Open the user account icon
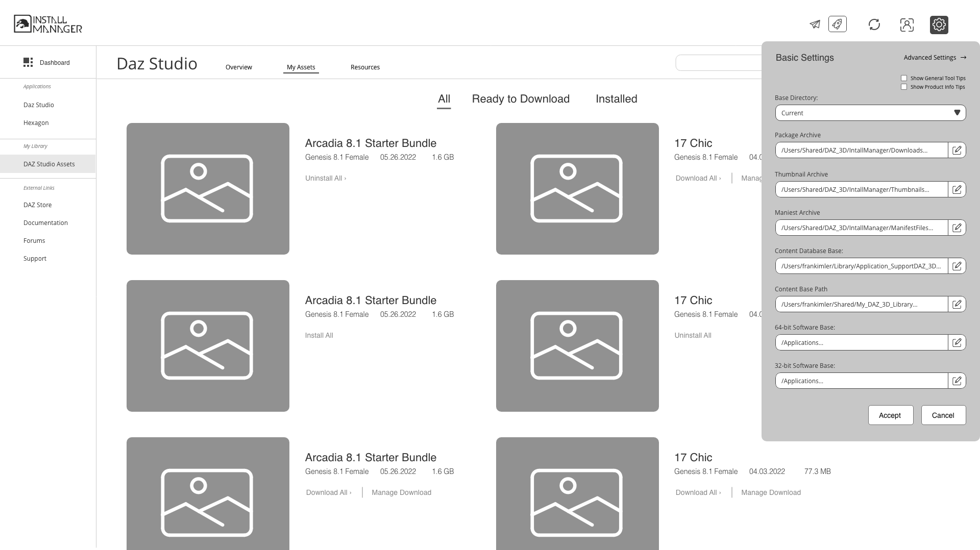The image size is (980, 550). [x=907, y=24]
